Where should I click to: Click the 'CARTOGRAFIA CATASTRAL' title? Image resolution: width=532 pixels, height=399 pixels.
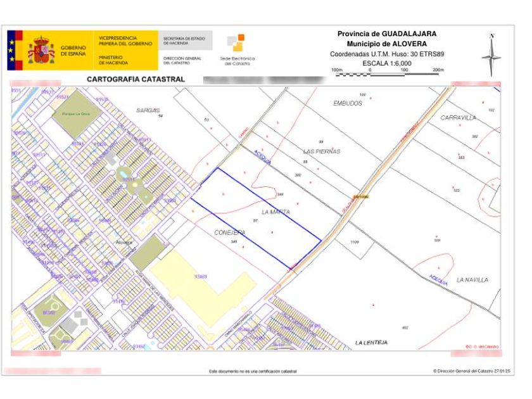click(136, 79)
